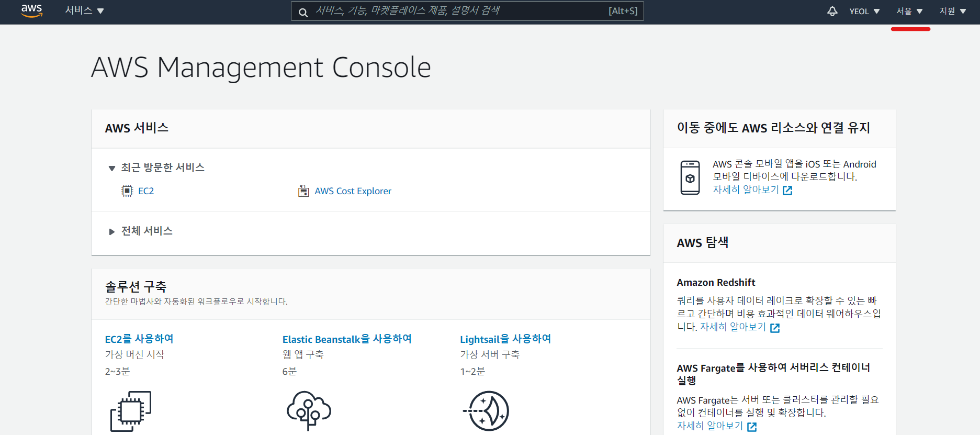Open 'EC2를 사용하여' solution link
This screenshot has width=980, height=435.
point(139,339)
